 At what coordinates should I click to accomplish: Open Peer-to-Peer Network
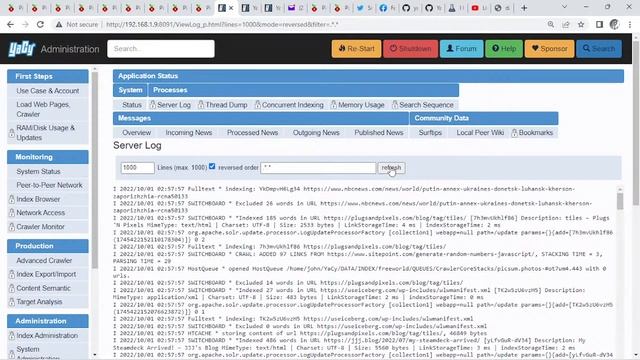[x=49, y=185]
